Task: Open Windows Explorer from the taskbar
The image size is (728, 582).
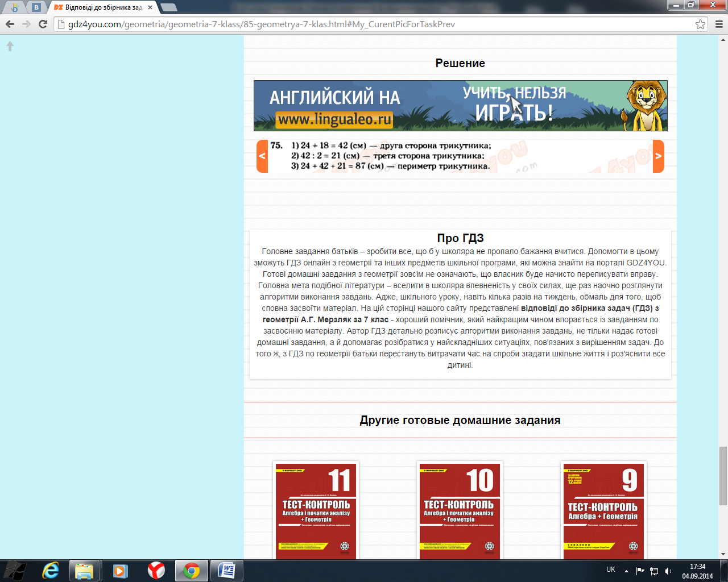Action: tap(84, 571)
